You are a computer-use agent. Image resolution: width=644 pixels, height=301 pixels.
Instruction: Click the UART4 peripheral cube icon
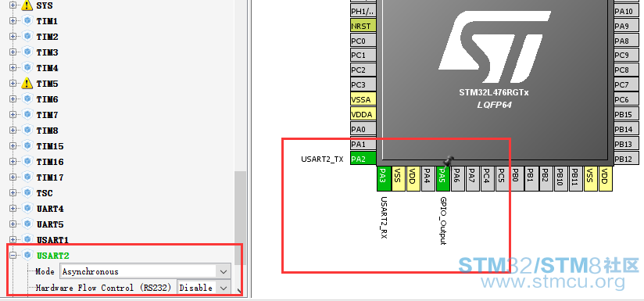[27, 208]
